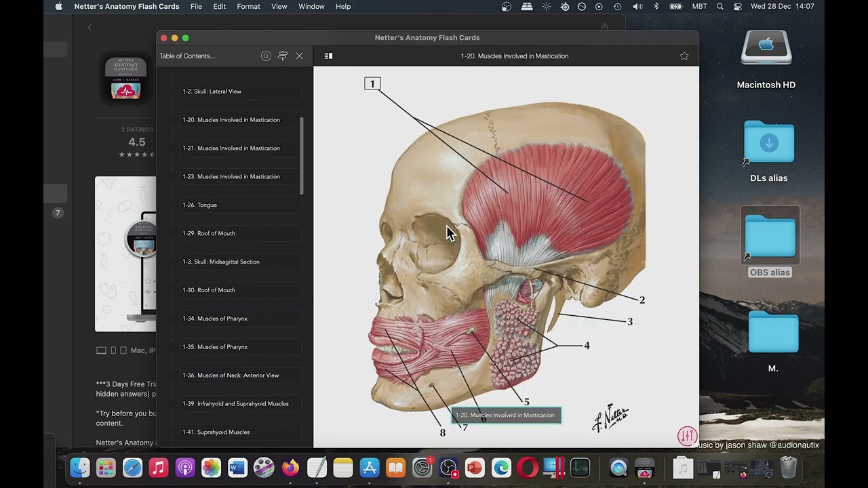
Task: Open App Store from the Dock
Action: tap(369, 468)
